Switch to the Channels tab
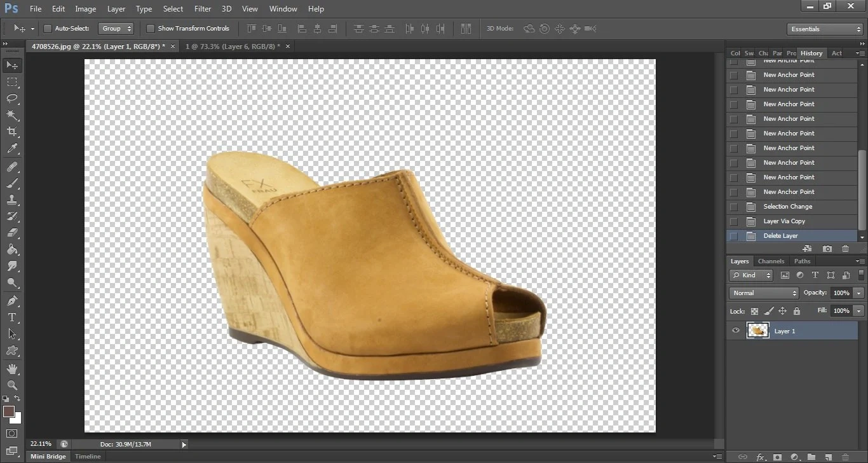The width and height of the screenshot is (868, 463). [771, 261]
